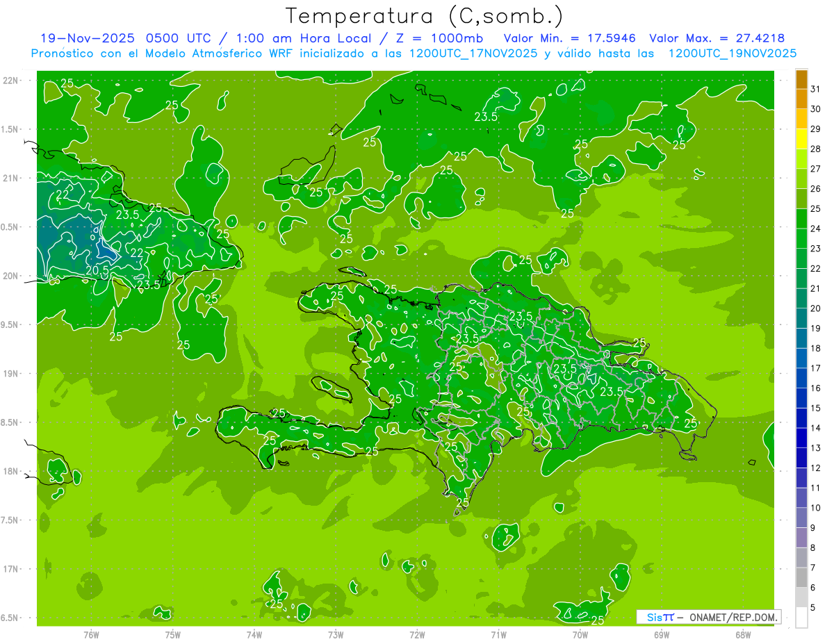The width and height of the screenshot is (834, 644).
Task: Click the legend value "30" on the color scale
Action: (x=816, y=109)
